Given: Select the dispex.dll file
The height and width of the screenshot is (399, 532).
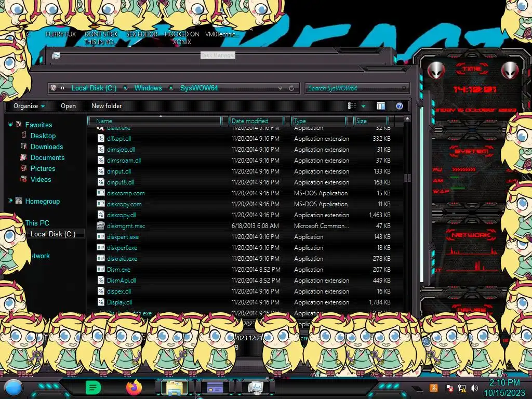Looking at the screenshot, I should (x=119, y=291).
